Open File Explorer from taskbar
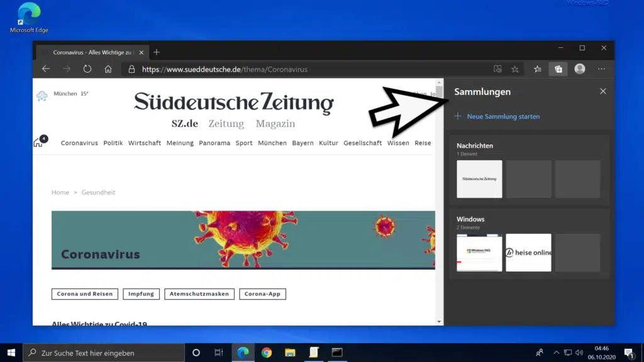Viewport: 644px width, 362px height. point(290,353)
